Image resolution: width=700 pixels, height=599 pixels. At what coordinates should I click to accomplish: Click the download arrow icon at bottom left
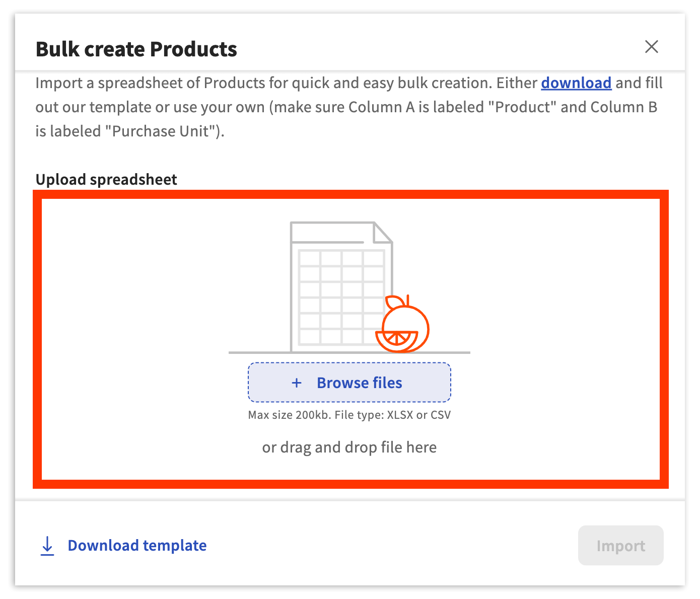pos(47,546)
